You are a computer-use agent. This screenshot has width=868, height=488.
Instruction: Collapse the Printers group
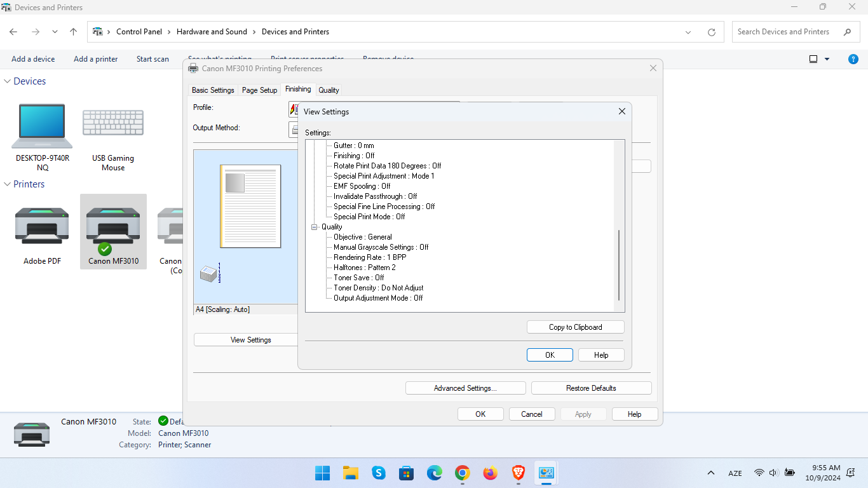coord(8,184)
